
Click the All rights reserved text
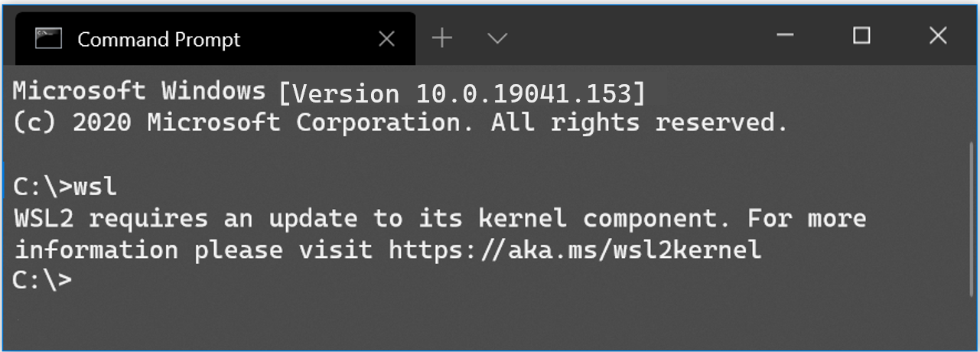640,122
